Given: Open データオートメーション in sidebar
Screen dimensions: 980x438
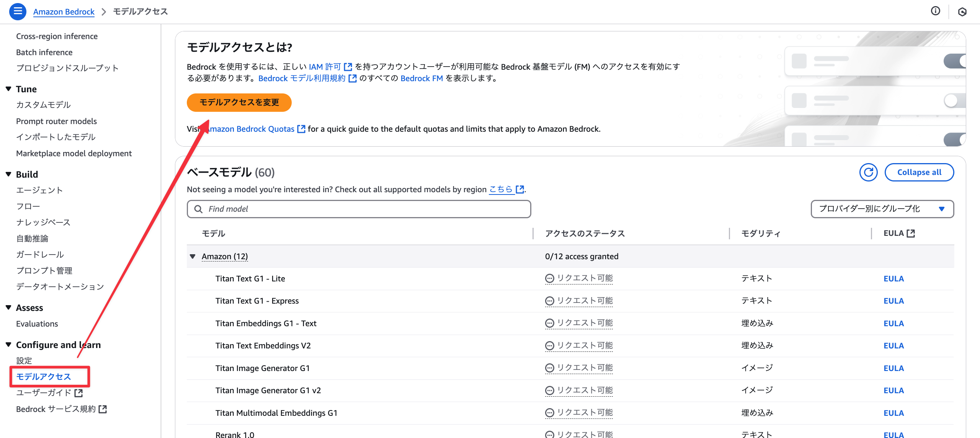Looking at the screenshot, I should click(60, 287).
